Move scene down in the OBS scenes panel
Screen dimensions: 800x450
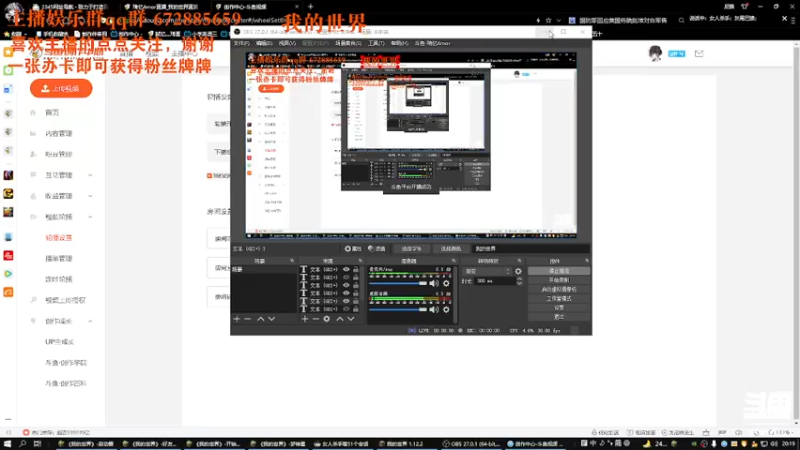coord(271,319)
